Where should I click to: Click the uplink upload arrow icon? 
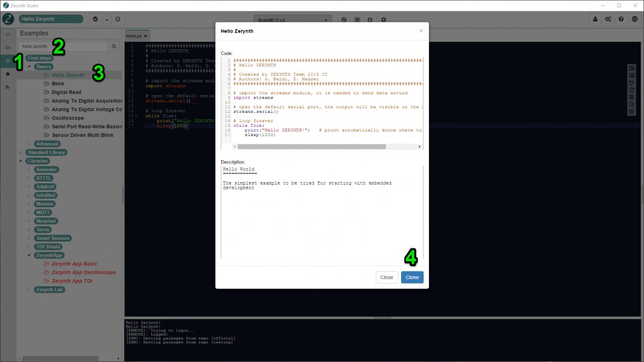click(118, 19)
